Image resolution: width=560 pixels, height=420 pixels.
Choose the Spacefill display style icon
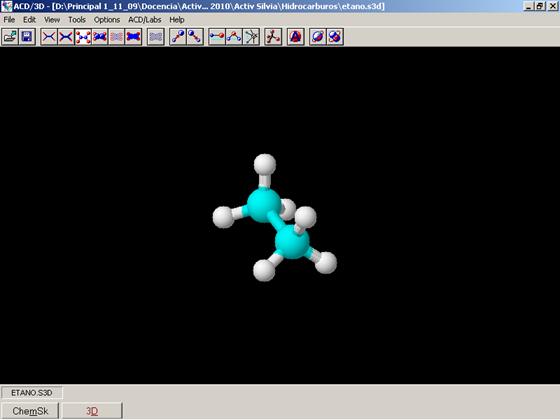100,37
